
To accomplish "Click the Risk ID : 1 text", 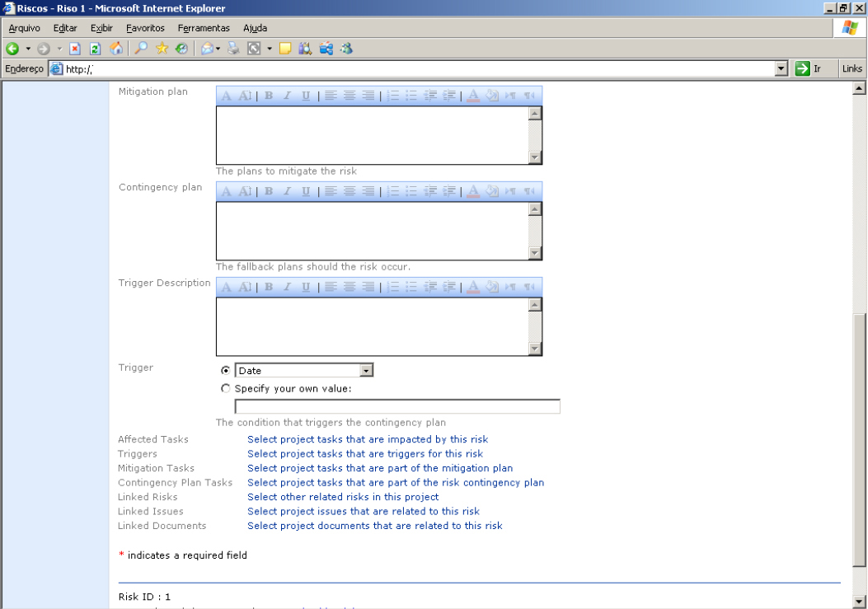I will (x=144, y=597).
